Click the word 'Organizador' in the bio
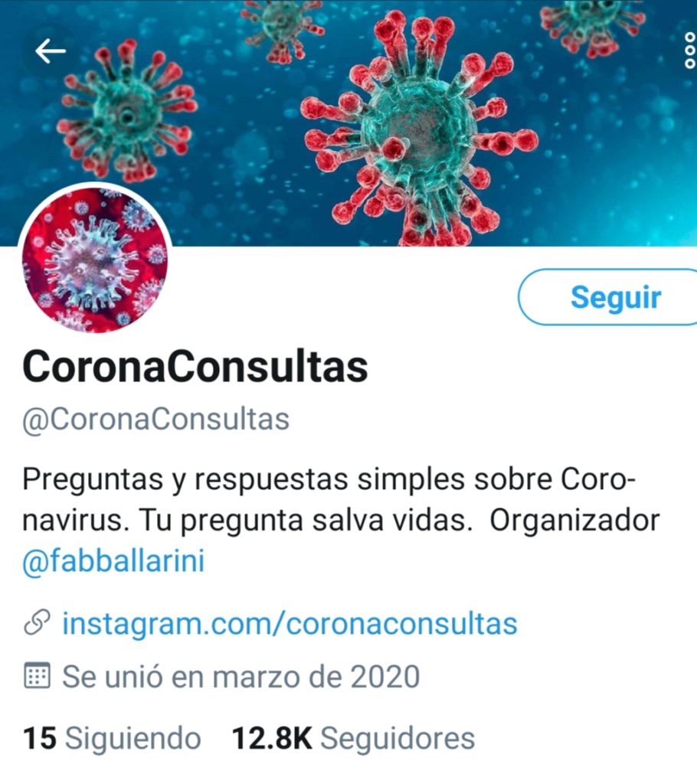 pos(574,521)
